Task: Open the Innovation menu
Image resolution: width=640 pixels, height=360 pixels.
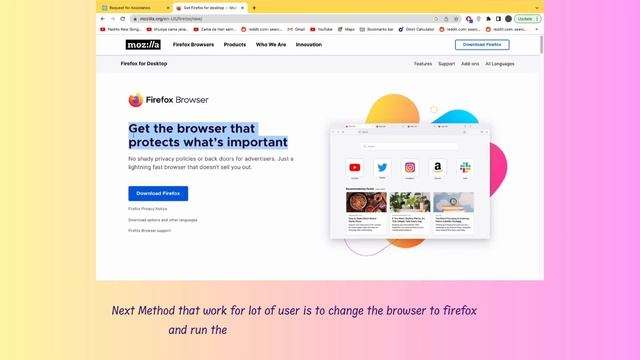Action: (x=309, y=44)
